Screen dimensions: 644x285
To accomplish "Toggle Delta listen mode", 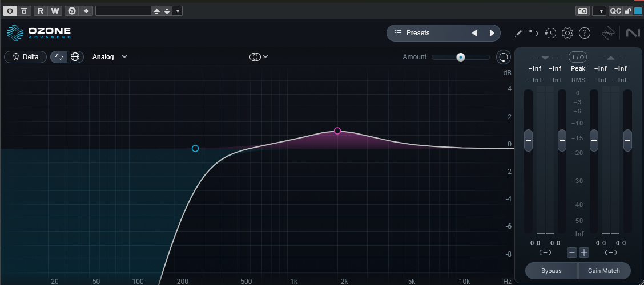I will pyautogui.click(x=25, y=57).
